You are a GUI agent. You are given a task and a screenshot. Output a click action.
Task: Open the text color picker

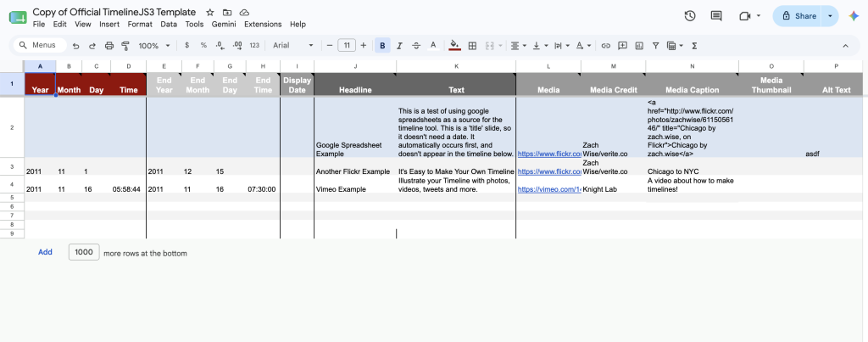click(x=433, y=46)
